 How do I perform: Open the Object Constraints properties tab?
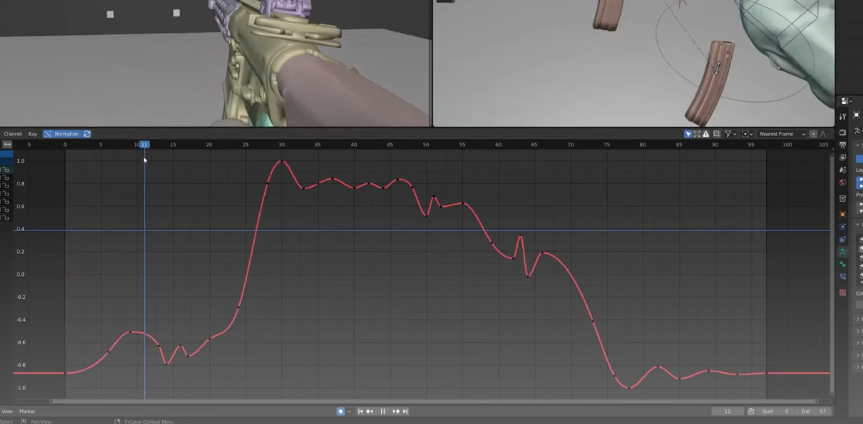[x=843, y=240]
